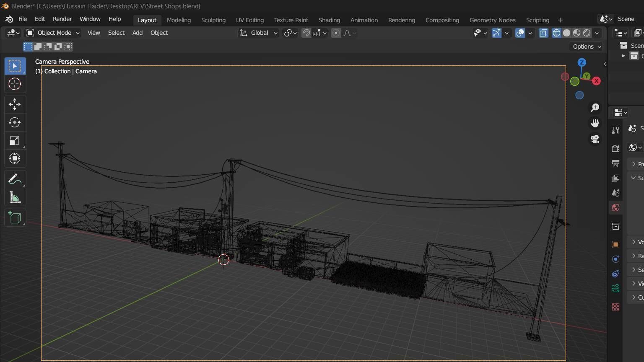
Task: Open the viewport Select menu
Action: click(x=116, y=33)
